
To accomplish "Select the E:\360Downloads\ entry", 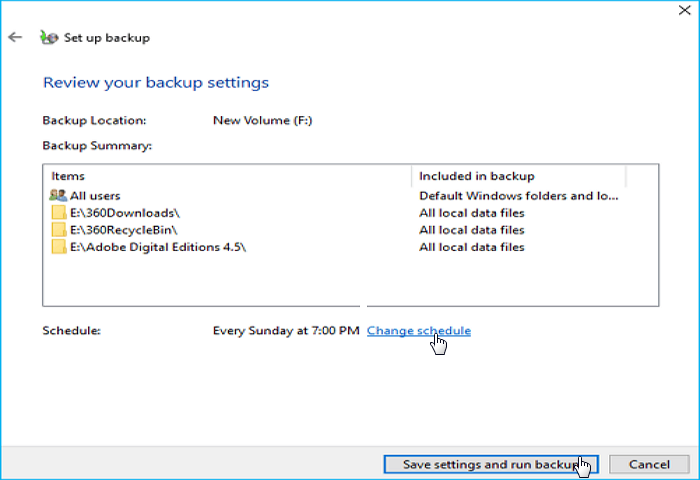I will 124,213.
